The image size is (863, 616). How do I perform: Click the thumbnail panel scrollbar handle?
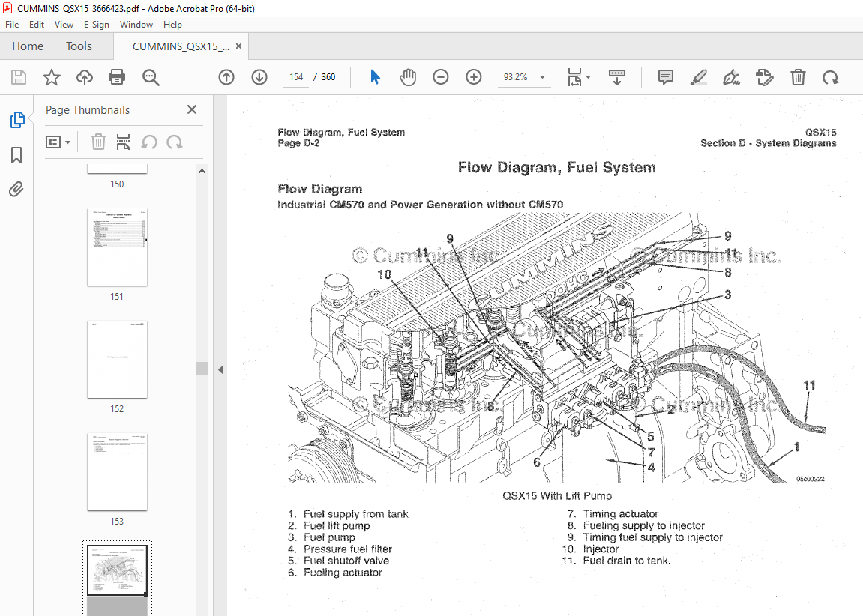pyautogui.click(x=202, y=368)
